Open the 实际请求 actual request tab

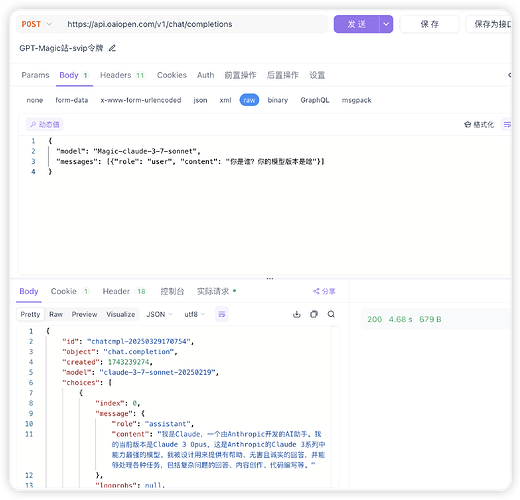pyautogui.click(x=216, y=291)
